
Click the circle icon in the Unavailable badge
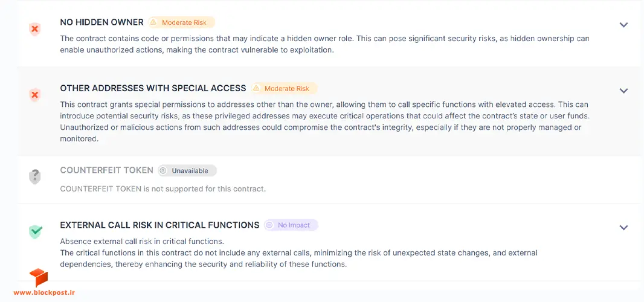tap(163, 170)
